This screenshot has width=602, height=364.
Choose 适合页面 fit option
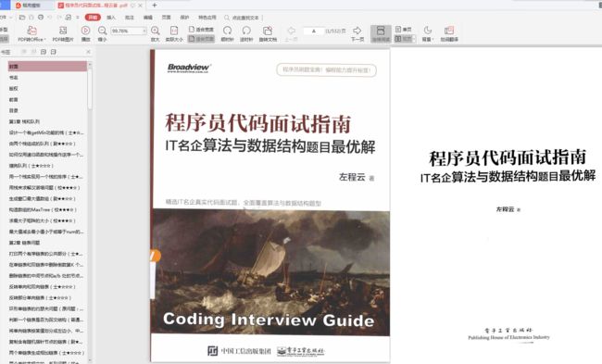pos(201,39)
